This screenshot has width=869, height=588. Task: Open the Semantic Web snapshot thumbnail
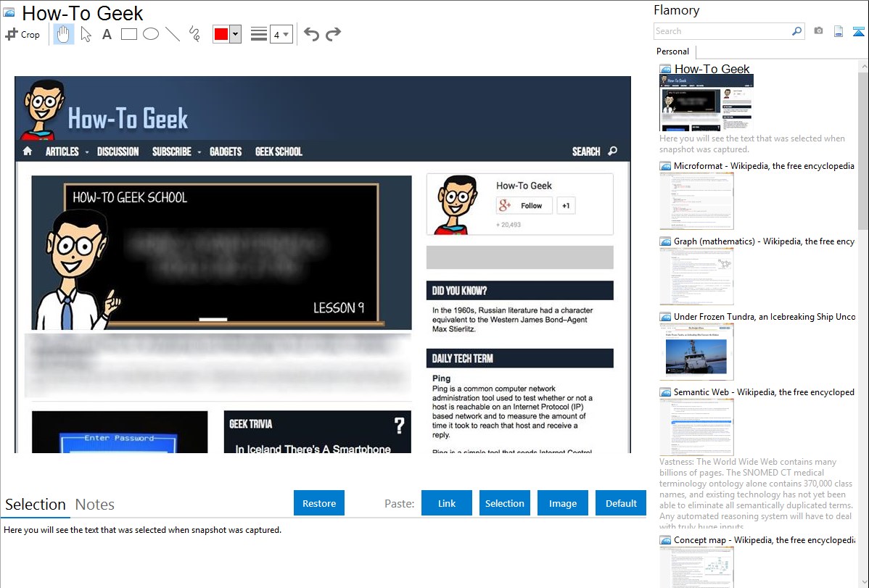coord(696,427)
